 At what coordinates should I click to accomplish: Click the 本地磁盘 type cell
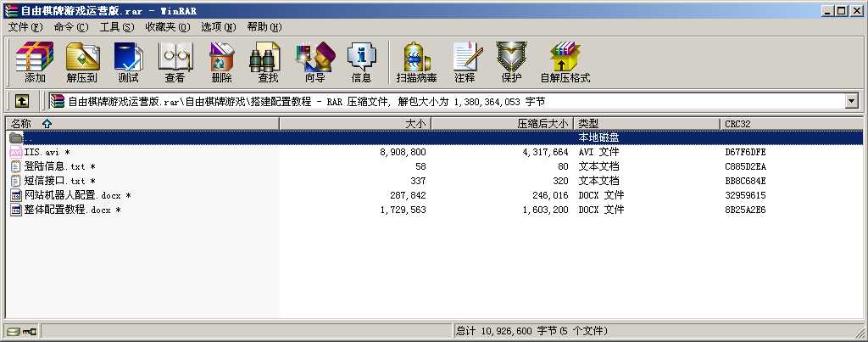[598, 137]
